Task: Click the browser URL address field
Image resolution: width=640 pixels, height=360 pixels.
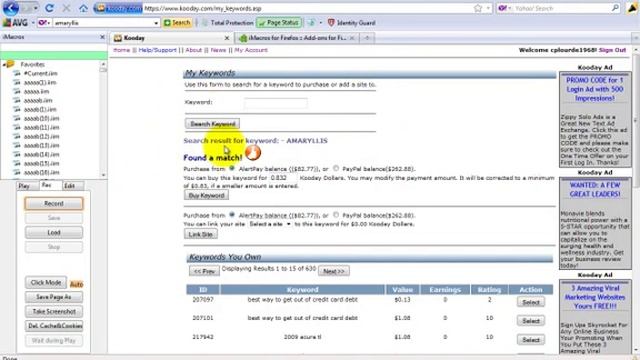Action: coord(306,8)
